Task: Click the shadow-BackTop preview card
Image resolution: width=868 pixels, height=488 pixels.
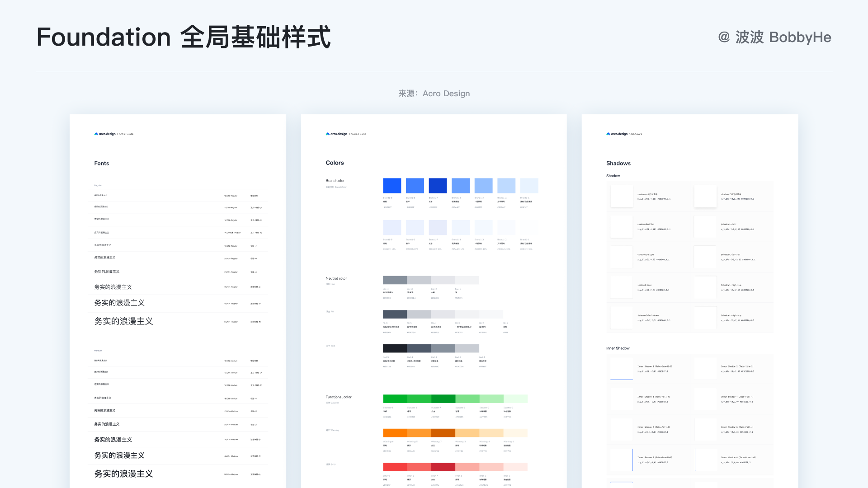Action: tap(622, 227)
